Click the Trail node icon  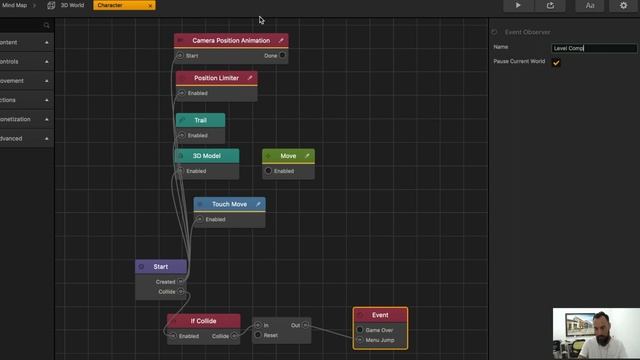coord(182,120)
